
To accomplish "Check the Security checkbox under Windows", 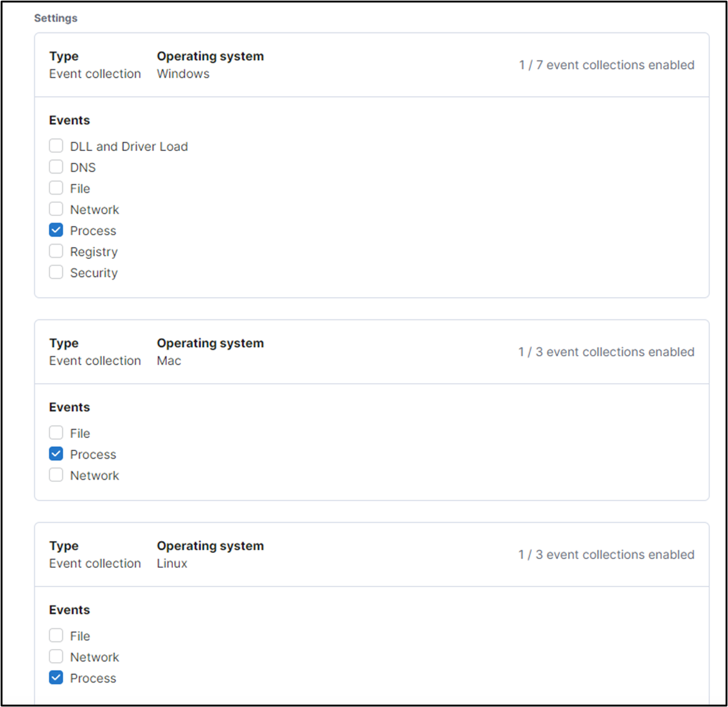I will click(x=56, y=271).
